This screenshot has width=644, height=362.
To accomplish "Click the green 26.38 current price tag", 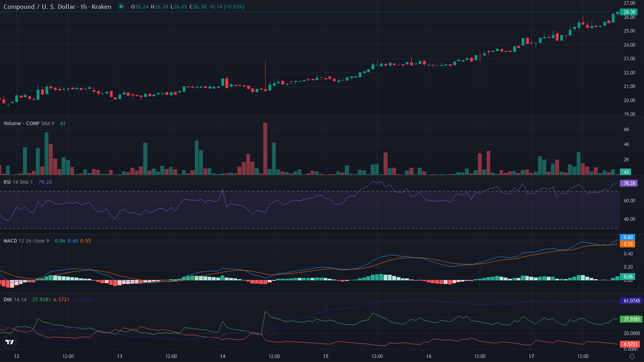I will (628, 12).
